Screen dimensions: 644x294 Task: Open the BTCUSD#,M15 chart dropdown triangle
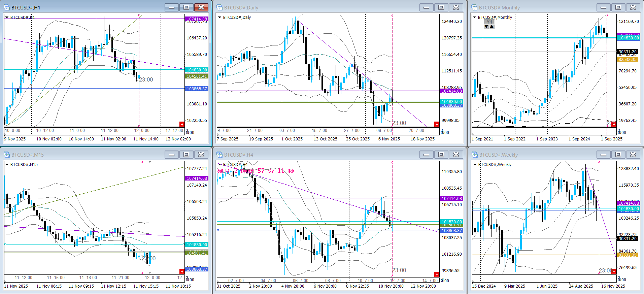7,164
